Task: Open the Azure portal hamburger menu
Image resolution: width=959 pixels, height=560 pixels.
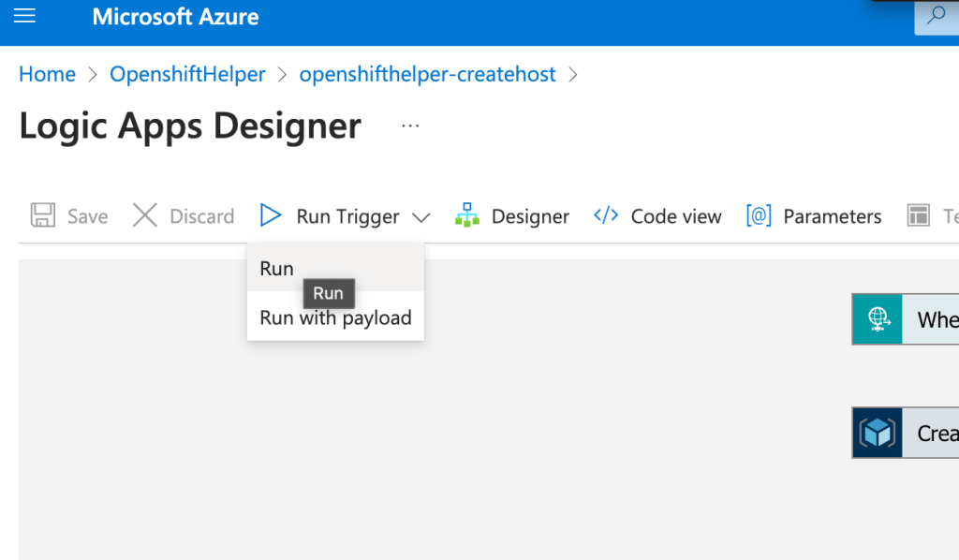Action: (x=24, y=16)
